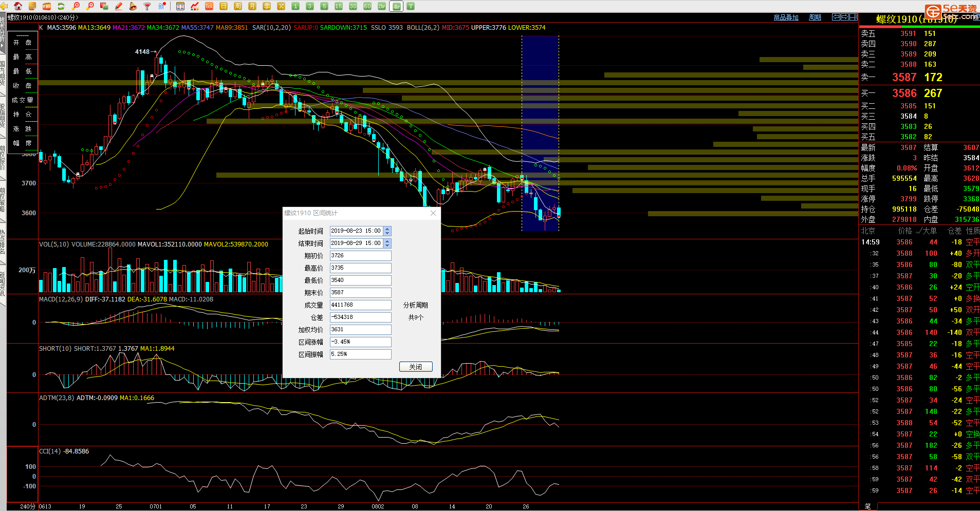Go to the home page icon
980x511 pixels.
(x=18, y=6)
